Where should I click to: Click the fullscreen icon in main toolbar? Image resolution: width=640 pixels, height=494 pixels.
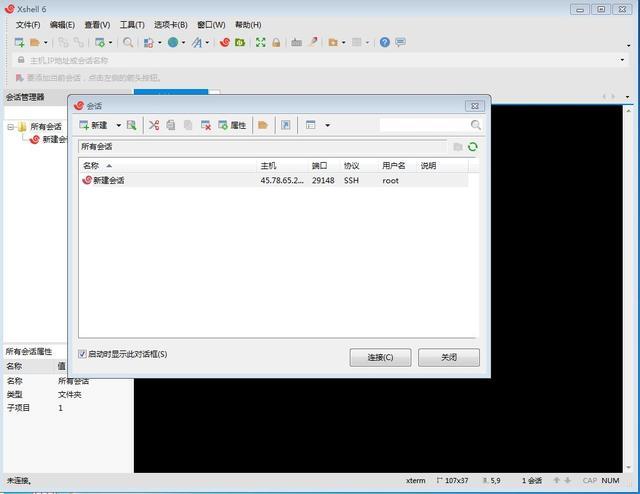[260, 42]
